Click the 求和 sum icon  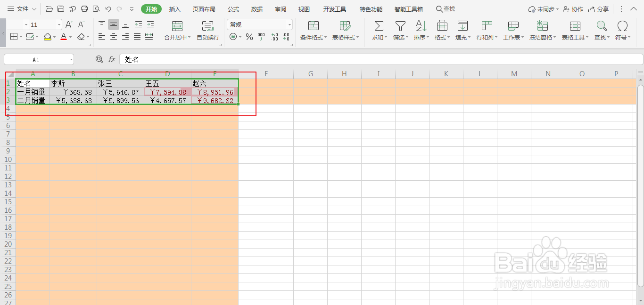coord(379,26)
